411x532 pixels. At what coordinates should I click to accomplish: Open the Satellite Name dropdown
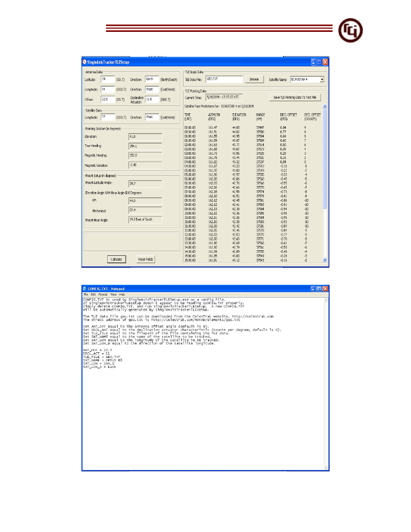tap(322, 80)
